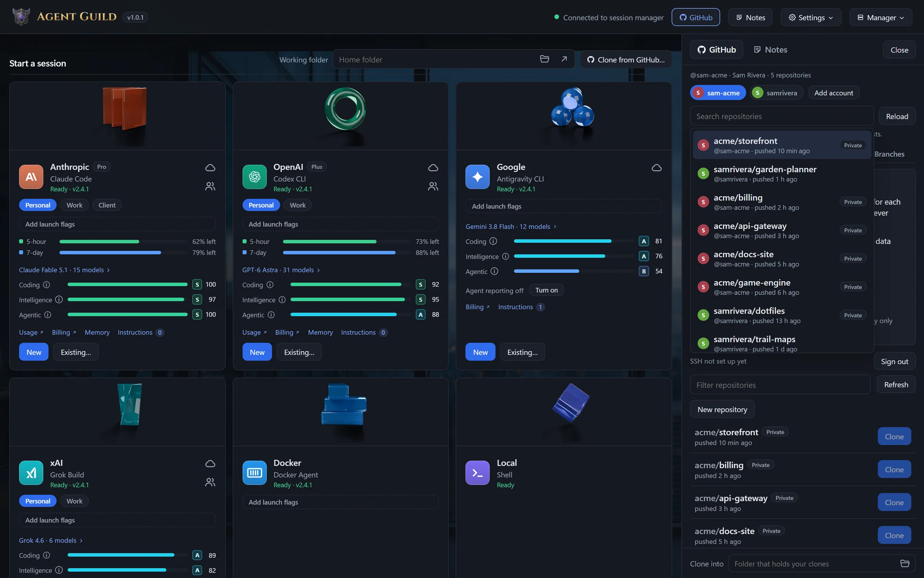The width and height of the screenshot is (924, 578).
Task: Expand GPT-6 Astra 31 models list
Action: (x=281, y=270)
